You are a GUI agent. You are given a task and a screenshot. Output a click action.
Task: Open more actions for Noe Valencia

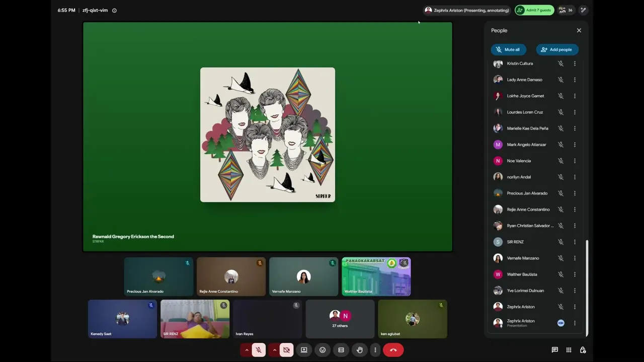575,161
